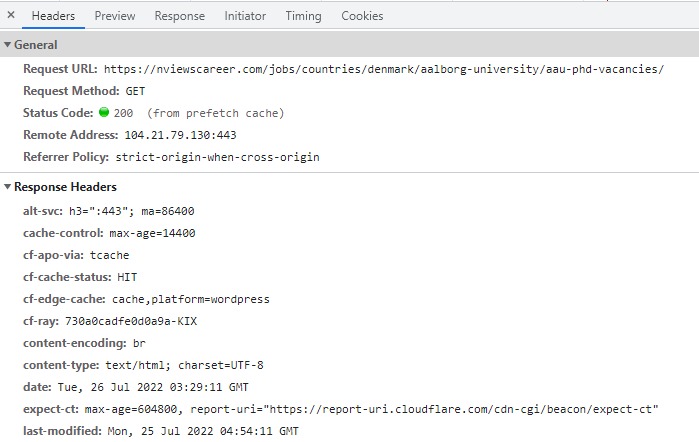View the Timing tab
Viewport: 699px width, 442px height.
tap(303, 16)
